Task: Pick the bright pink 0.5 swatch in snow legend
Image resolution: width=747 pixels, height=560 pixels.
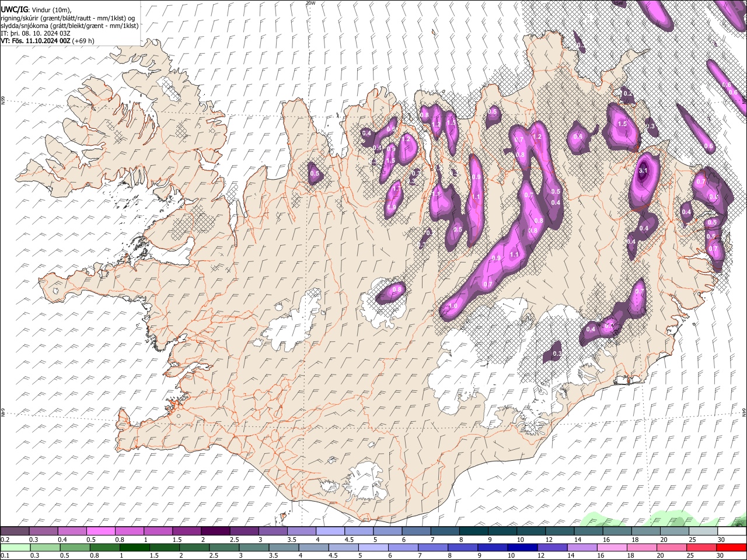Action: click(101, 531)
